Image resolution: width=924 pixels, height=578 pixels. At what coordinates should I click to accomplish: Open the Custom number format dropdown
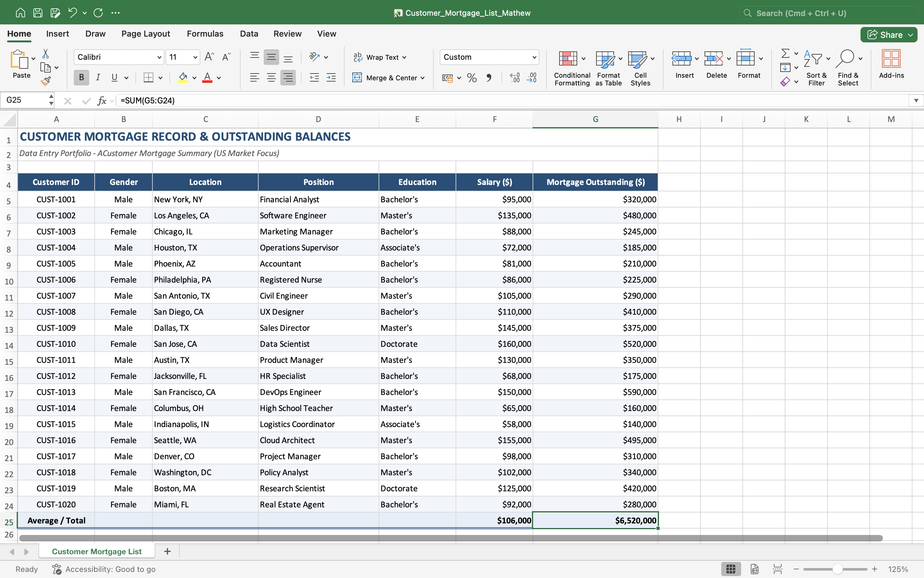click(x=534, y=57)
